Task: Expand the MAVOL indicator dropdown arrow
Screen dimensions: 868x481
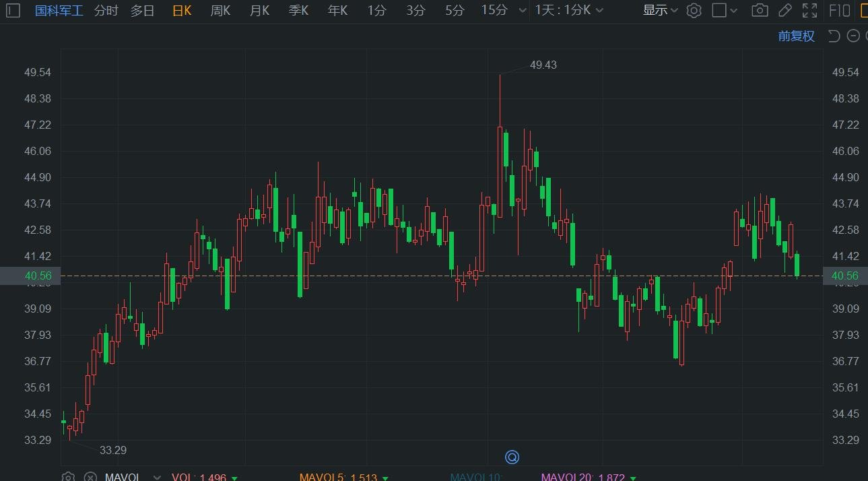Action: [x=157, y=477]
